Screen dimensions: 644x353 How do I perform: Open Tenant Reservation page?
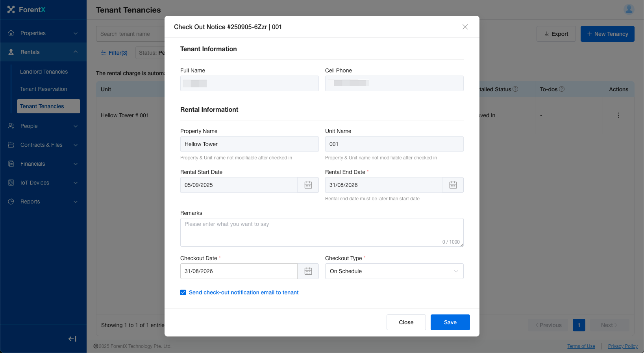tap(43, 89)
